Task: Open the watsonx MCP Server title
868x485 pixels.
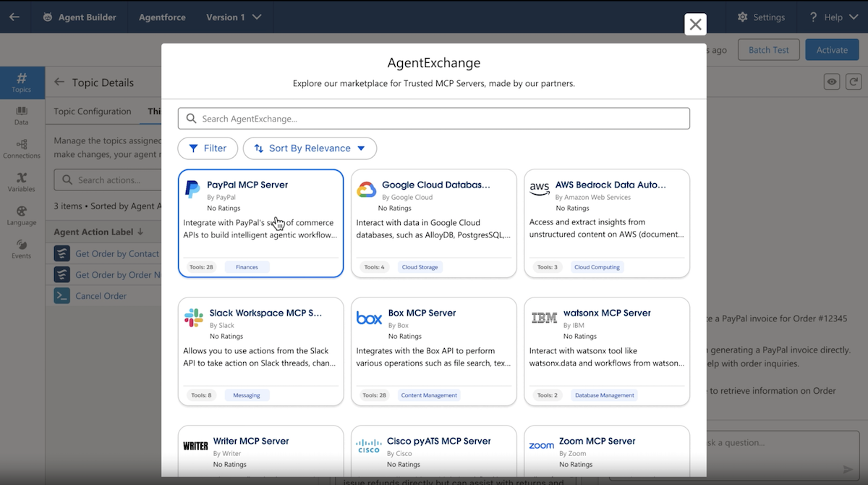Action: (x=606, y=313)
